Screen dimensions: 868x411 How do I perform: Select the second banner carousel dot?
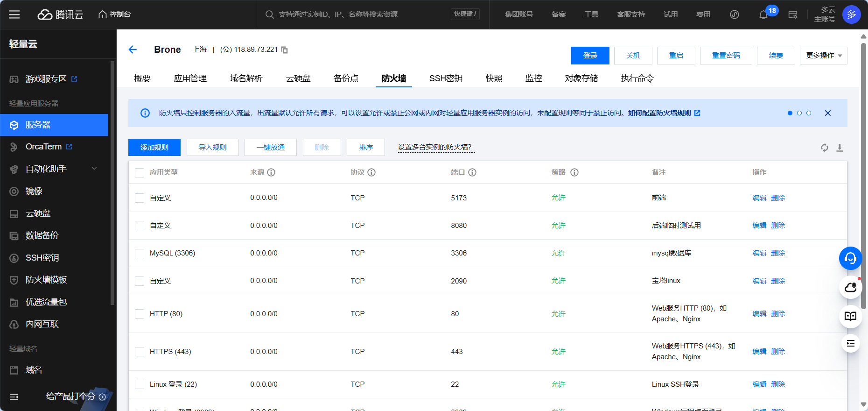[x=799, y=113]
